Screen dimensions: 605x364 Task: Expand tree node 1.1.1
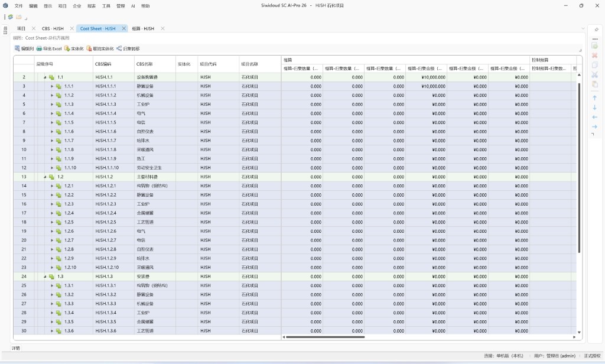coord(52,86)
